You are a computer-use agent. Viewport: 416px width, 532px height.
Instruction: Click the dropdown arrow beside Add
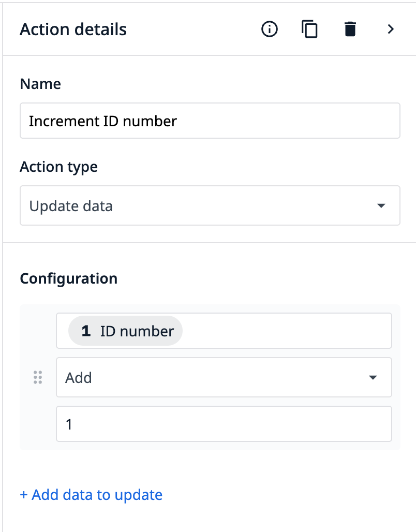(x=373, y=377)
